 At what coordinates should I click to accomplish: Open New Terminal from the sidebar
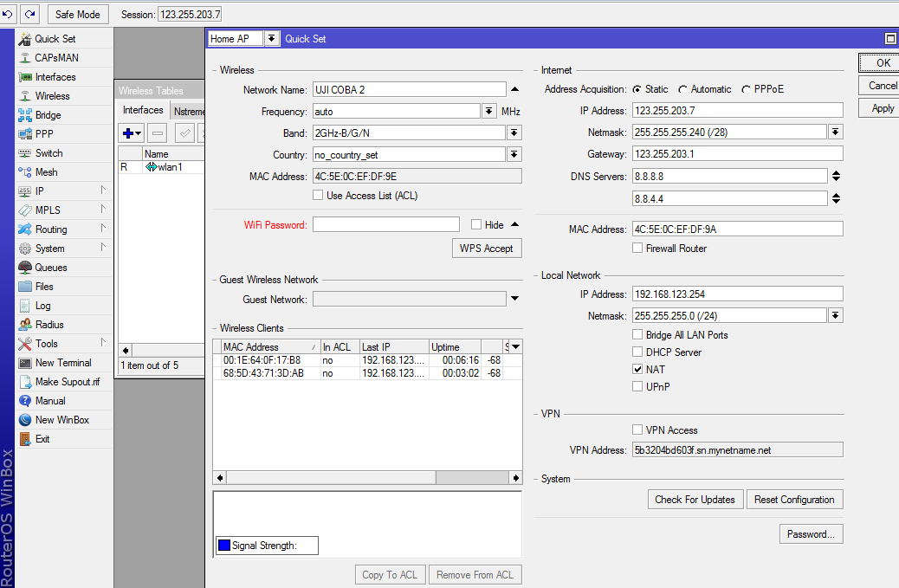point(62,363)
